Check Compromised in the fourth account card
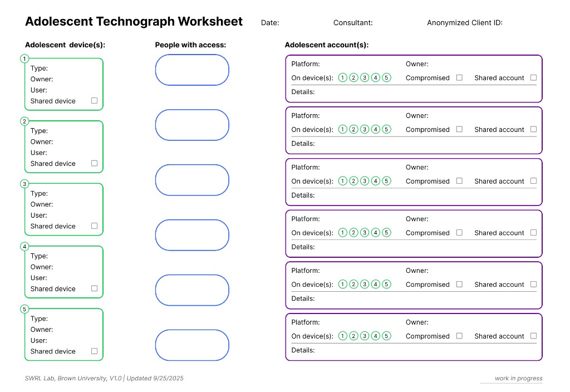This screenshot has height=392, width=570. pyautogui.click(x=459, y=232)
